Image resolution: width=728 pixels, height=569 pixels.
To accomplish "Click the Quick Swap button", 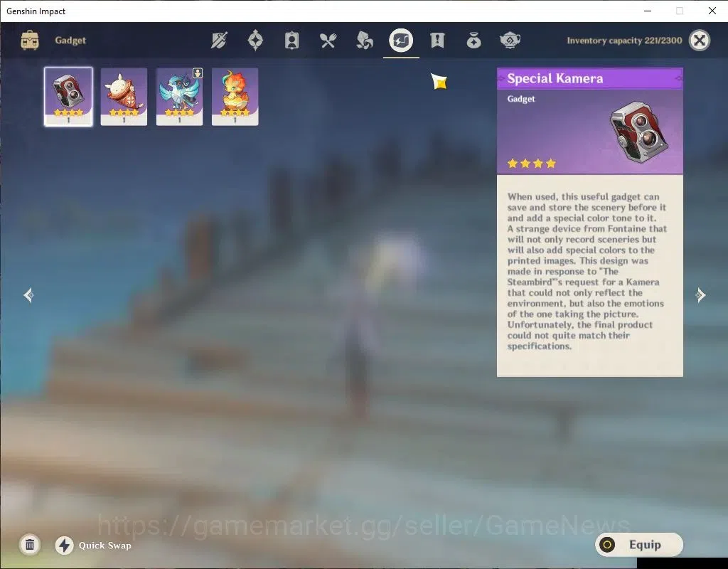I will point(93,546).
